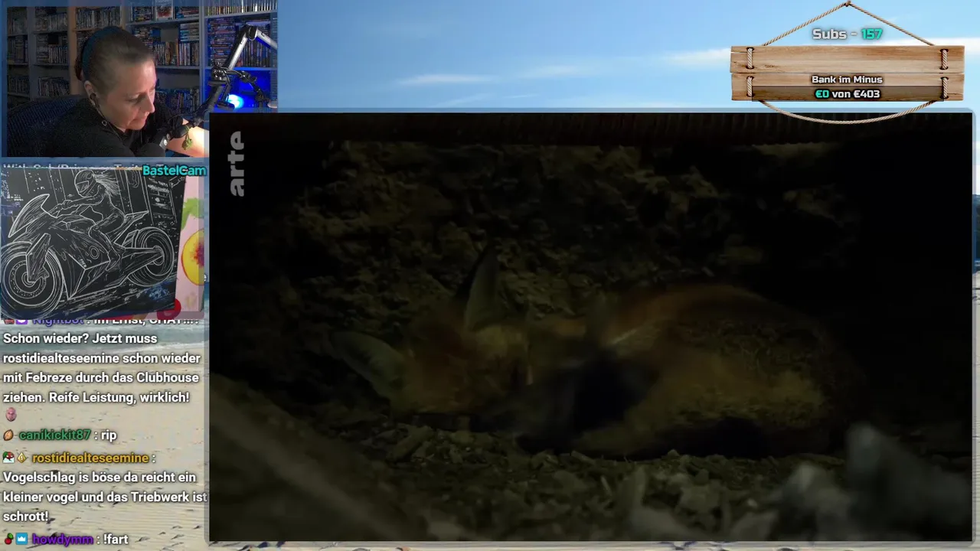
Task: Click 'schrott!' in rostidiealteseemine's message
Action: (26, 517)
